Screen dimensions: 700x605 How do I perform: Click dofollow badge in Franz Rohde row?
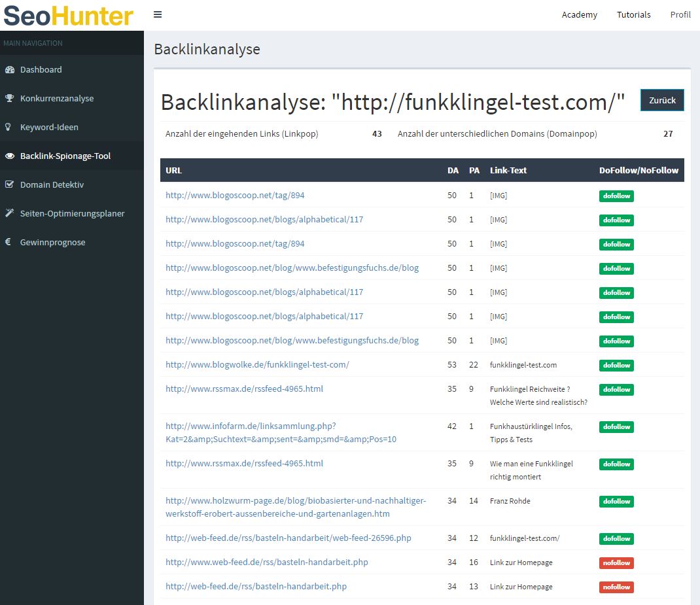tap(616, 501)
